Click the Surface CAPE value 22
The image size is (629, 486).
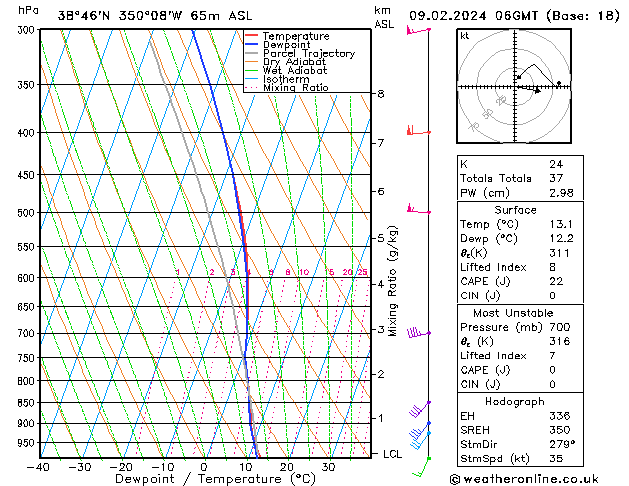point(556,281)
